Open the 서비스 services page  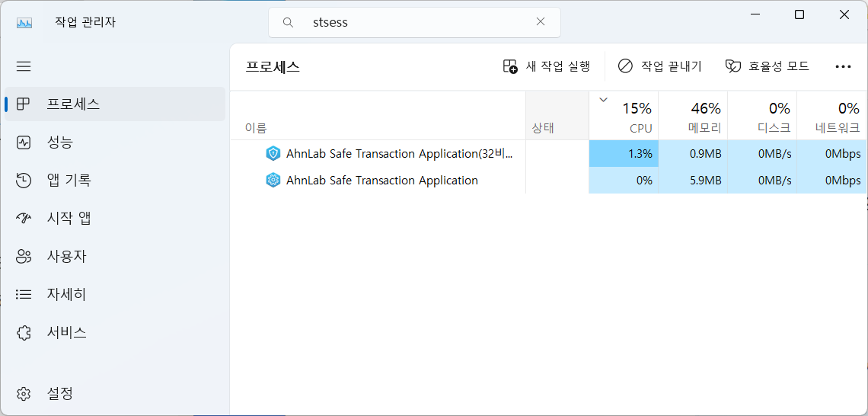(115, 332)
